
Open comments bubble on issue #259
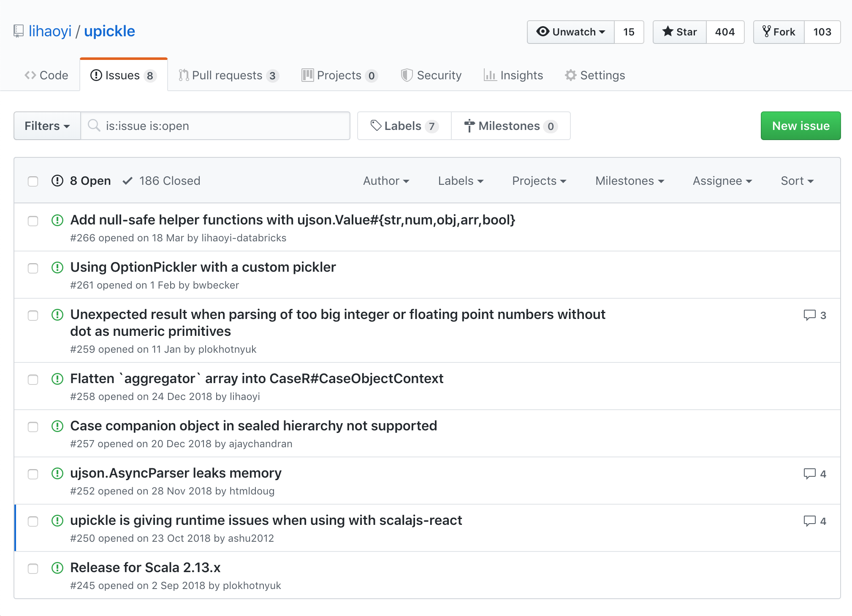coord(815,315)
